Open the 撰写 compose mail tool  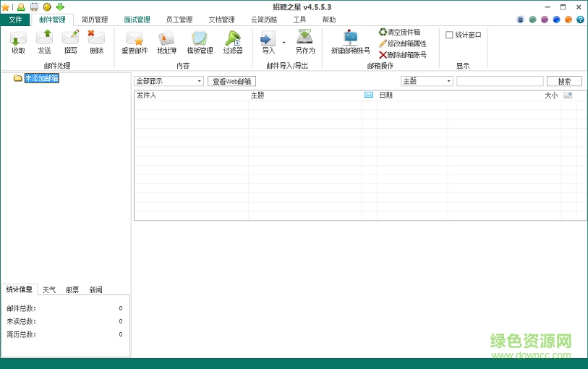pyautogui.click(x=70, y=42)
